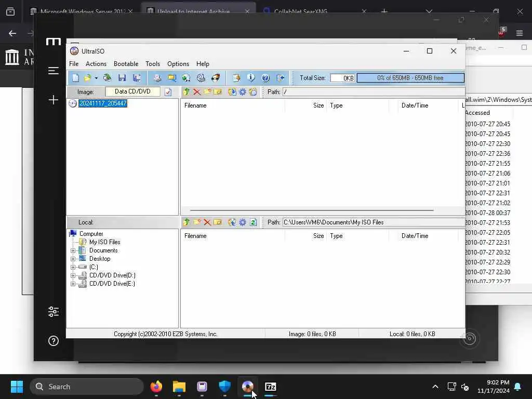Click the Image pane Path field showing /
This screenshot has width=532, height=399.
374,92
